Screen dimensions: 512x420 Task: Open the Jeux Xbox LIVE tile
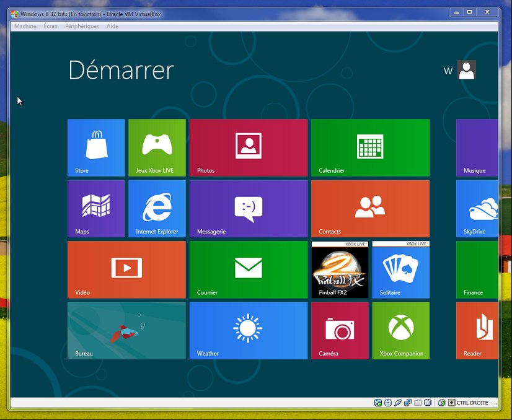(x=157, y=147)
